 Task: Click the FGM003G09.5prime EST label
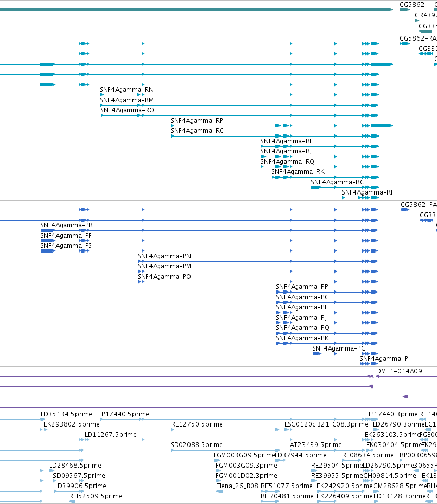coord(244,455)
